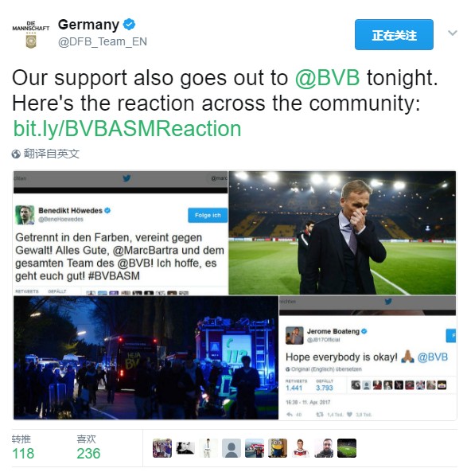Open the minion avatar in likers row
The height and width of the screenshot is (476, 467).
point(278,448)
